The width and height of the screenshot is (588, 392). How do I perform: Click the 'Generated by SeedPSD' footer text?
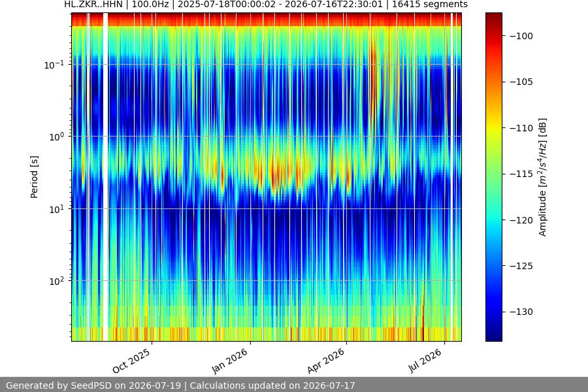point(180,385)
